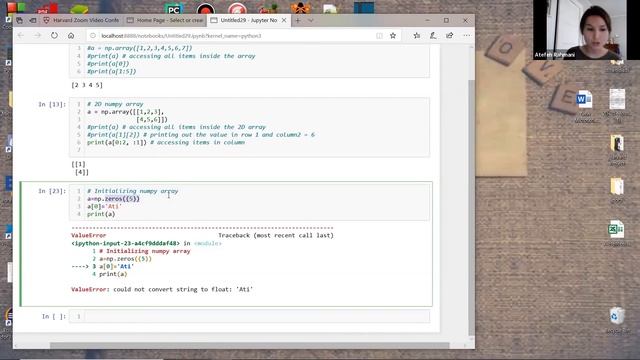Add page to favorites with star icon
The image size is (640, 360).
393,36
